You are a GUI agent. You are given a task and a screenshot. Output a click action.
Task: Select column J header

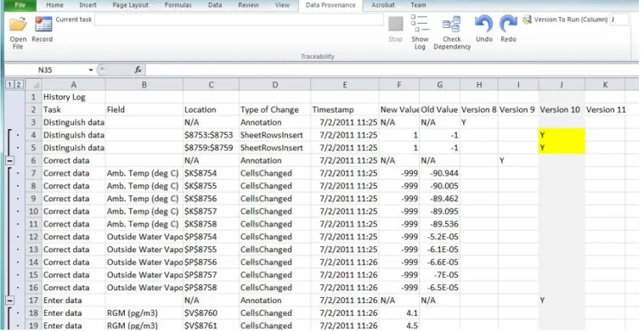tap(562, 85)
